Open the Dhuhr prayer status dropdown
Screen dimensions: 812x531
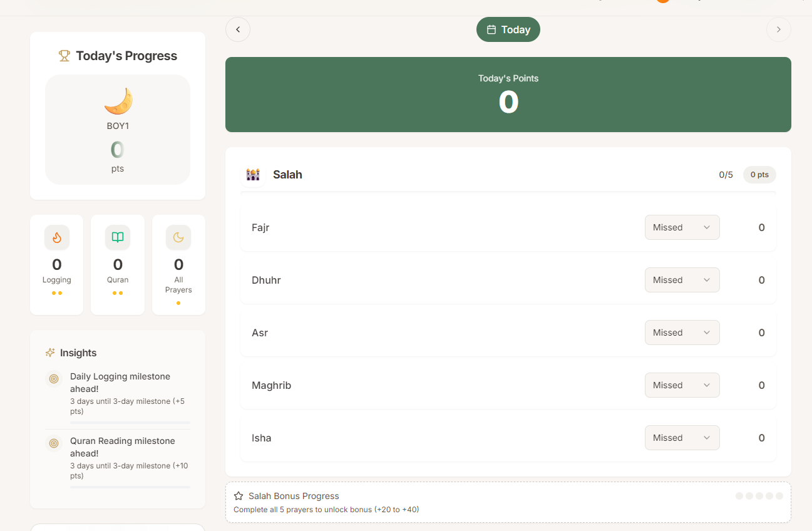[682, 280]
